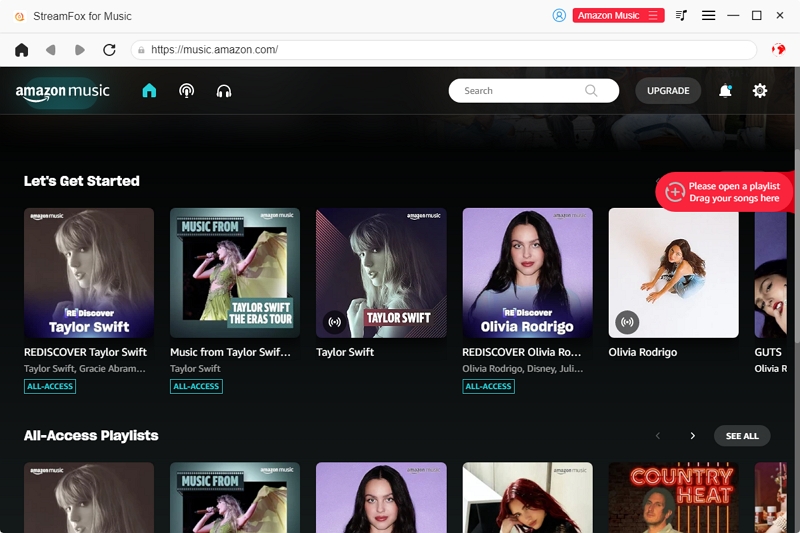Open REDISCOVER Taylor Swift cover in Let's Get Started

(89, 272)
